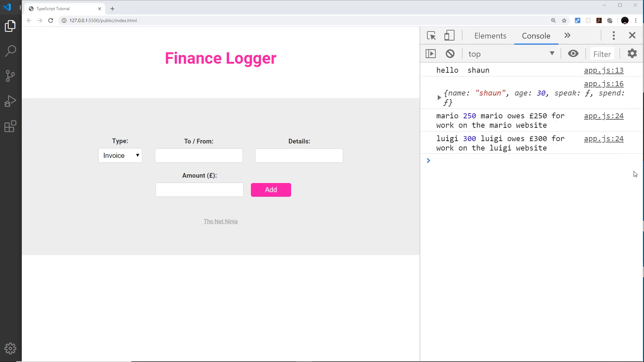Click browser back arrow

pos(29,20)
